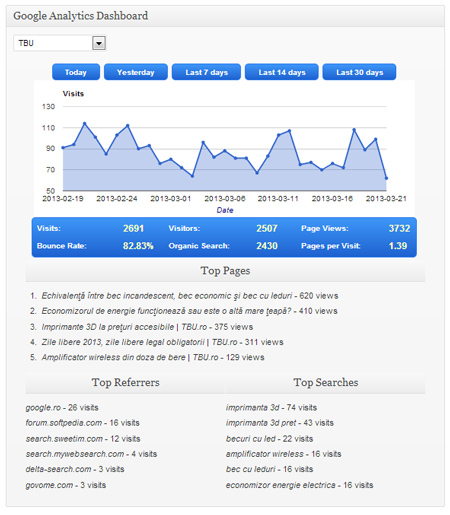Click the imprimanta 3d pret search term

[261, 423]
